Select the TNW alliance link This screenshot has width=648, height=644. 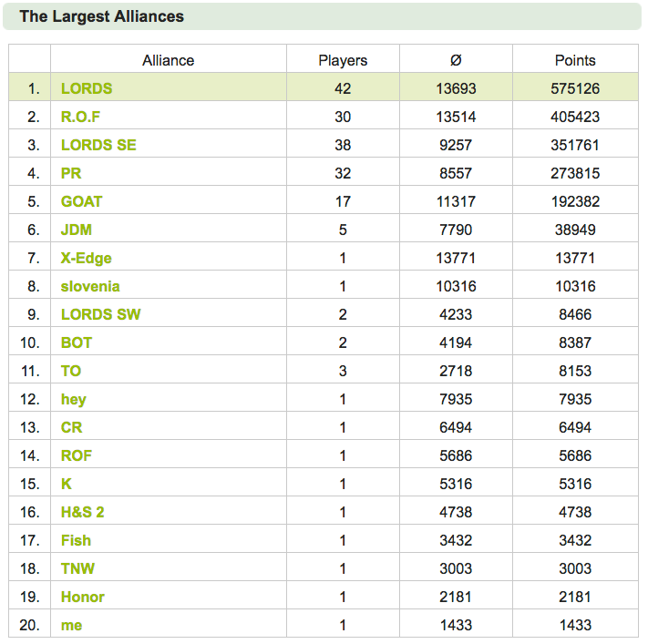[77, 568]
